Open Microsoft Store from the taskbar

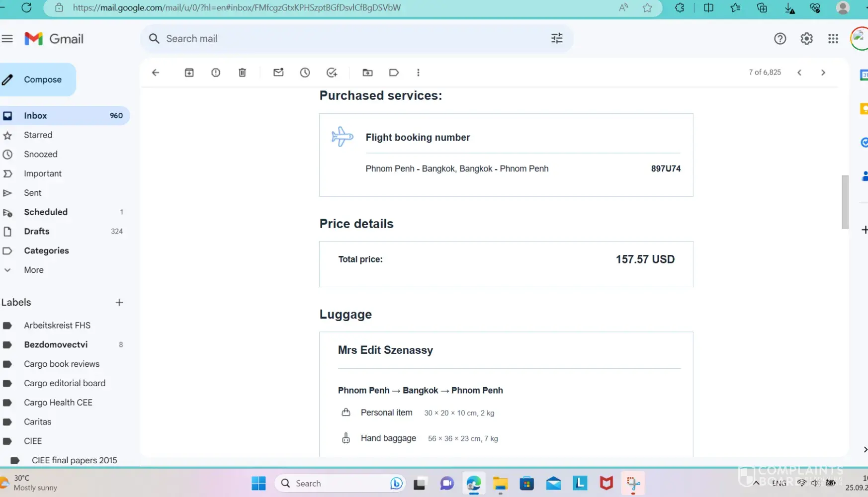[x=526, y=483]
